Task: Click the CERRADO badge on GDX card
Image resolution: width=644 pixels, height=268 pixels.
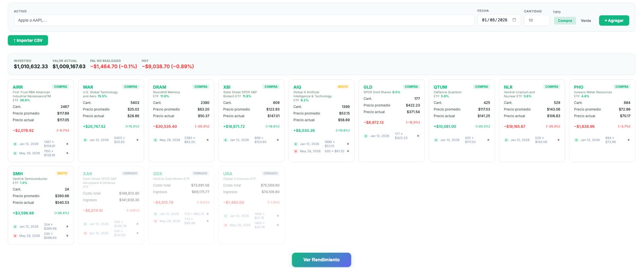Action: tap(200, 173)
